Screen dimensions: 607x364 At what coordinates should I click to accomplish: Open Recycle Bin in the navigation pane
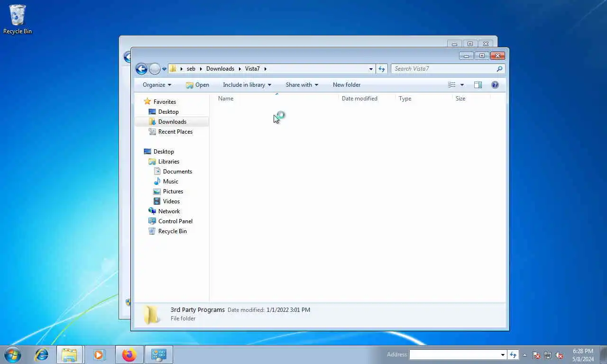[172, 231]
